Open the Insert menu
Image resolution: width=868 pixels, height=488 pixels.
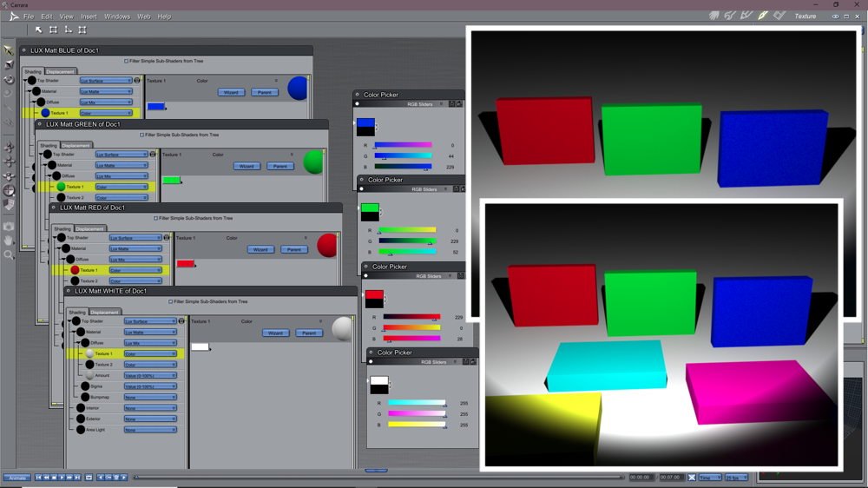coord(89,16)
